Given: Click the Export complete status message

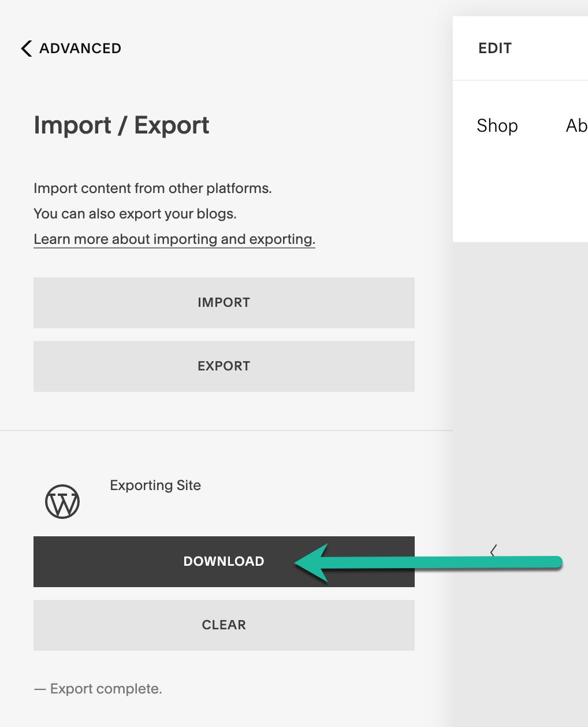Looking at the screenshot, I should (x=98, y=688).
